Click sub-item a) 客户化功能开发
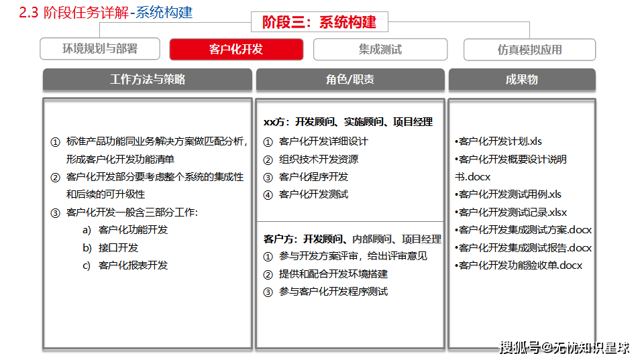The height and width of the screenshot is (362, 644). coord(125,230)
